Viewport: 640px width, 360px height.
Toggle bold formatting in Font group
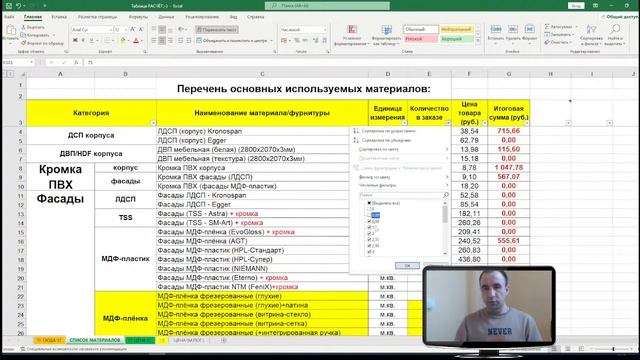coord(75,40)
